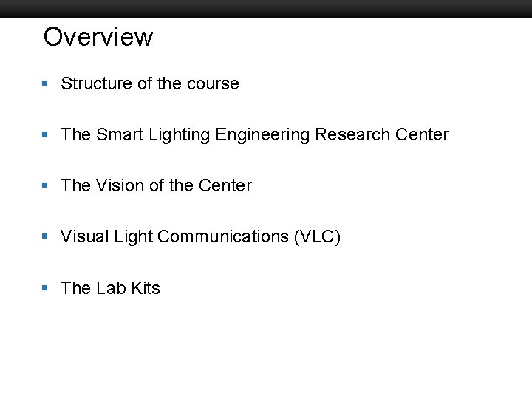Image resolution: width=532 pixels, height=399 pixels.
Task: Select the Vision of the Center bullet text
Action: point(156,185)
